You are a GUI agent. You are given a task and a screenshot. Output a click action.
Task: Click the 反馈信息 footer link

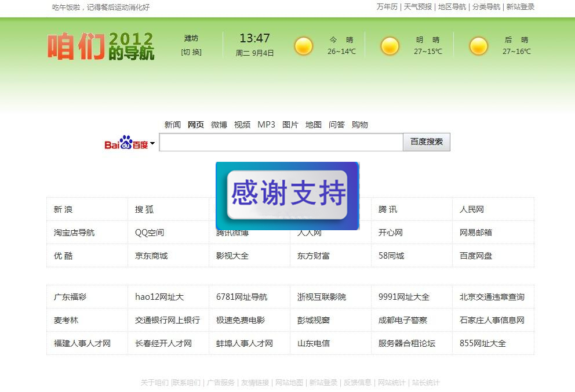pyautogui.click(x=358, y=383)
